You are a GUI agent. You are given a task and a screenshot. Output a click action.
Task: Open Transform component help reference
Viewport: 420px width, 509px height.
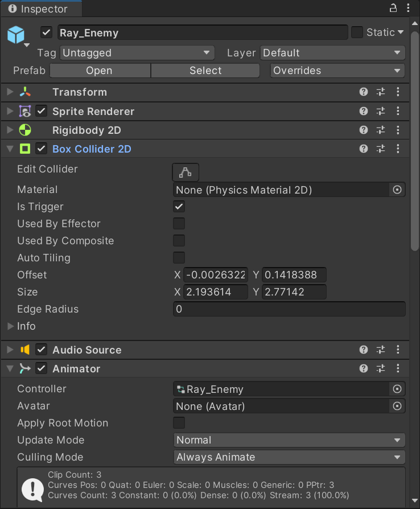(x=364, y=92)
